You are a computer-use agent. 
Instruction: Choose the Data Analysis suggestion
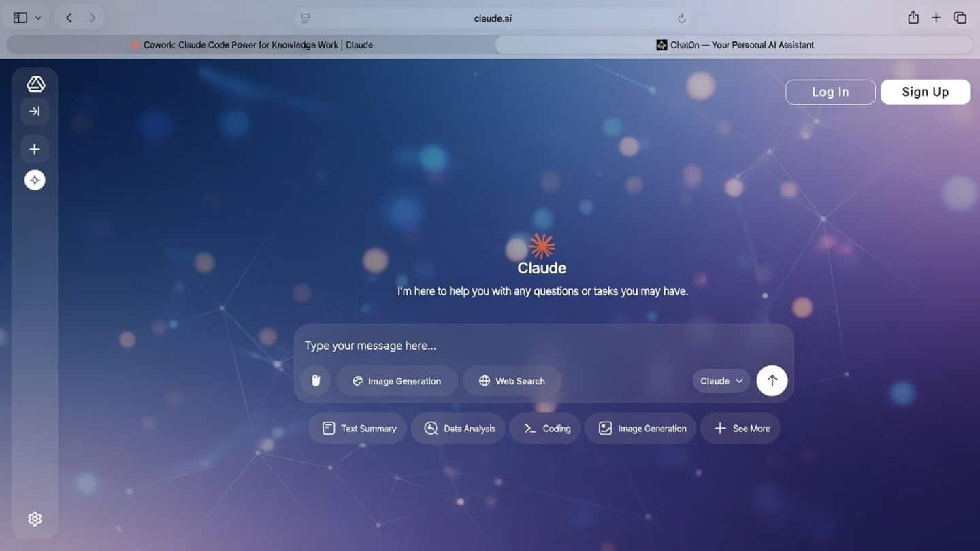coord(458,429)
